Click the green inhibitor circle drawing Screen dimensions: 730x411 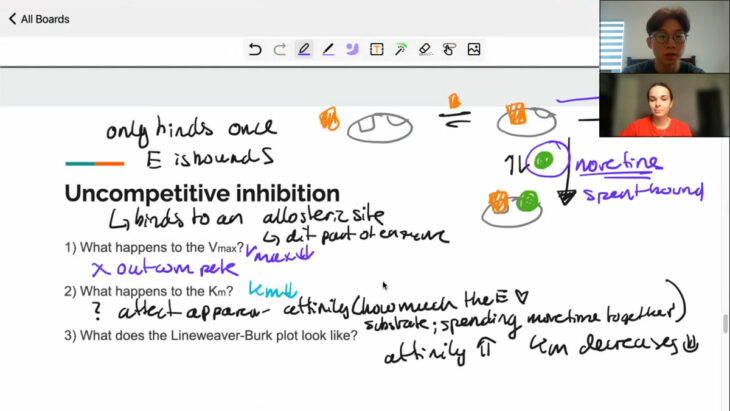click(543, 160)
